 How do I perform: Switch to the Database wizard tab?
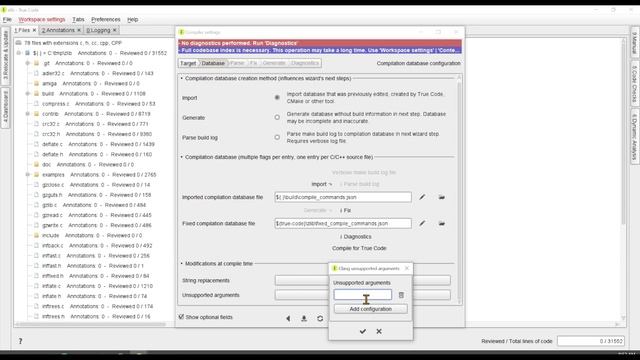tap(213, 63)
